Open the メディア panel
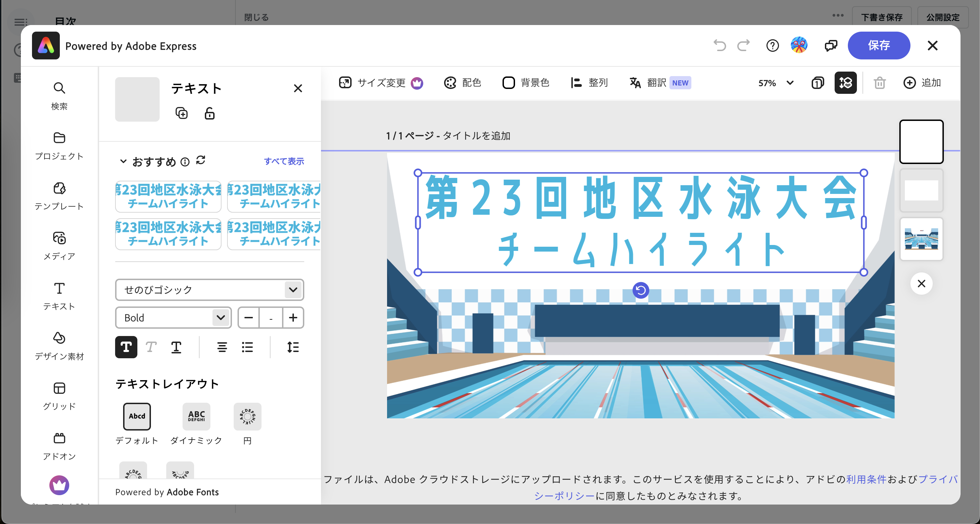The width and height of the screenshot is (980, 524). [59, 246]
